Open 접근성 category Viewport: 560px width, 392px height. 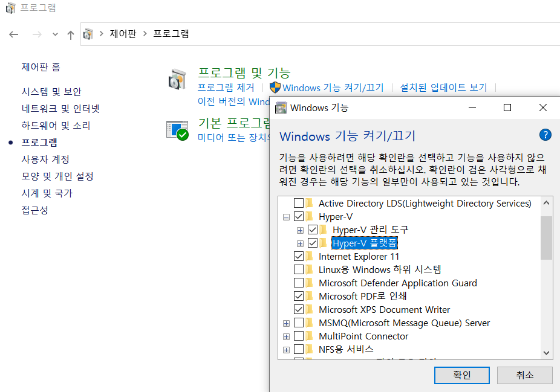pyautogui.click(x=34, y=210)
